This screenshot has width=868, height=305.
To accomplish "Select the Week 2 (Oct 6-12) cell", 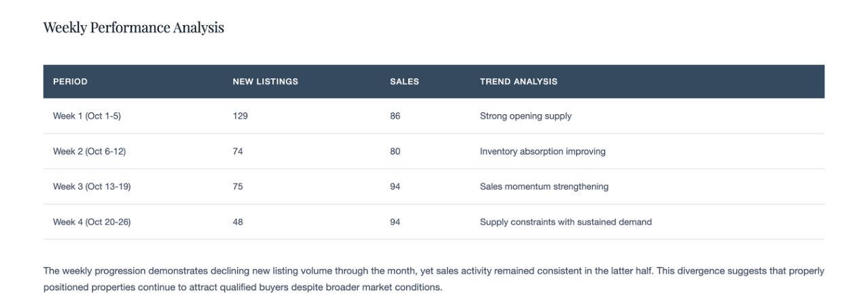I will [89, 151].
